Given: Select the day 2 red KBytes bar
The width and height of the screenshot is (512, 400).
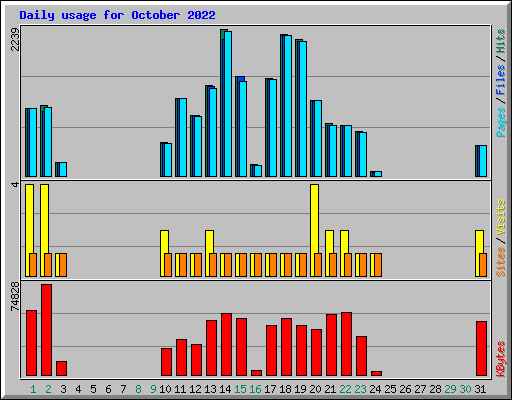Looking at the screenshot, I should (x=46, y=330).
